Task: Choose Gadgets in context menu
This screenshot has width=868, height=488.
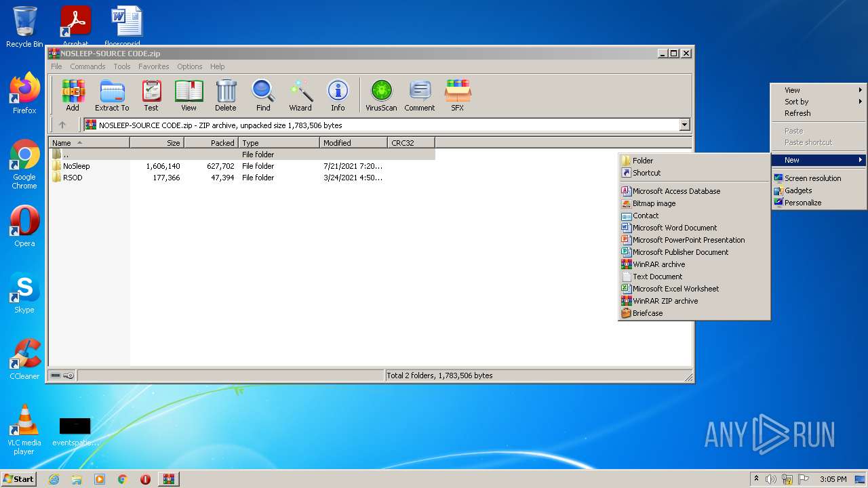Action: point(818,190)
